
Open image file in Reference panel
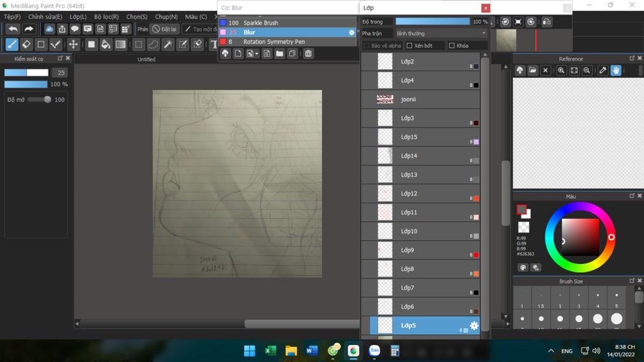point(533,70)
